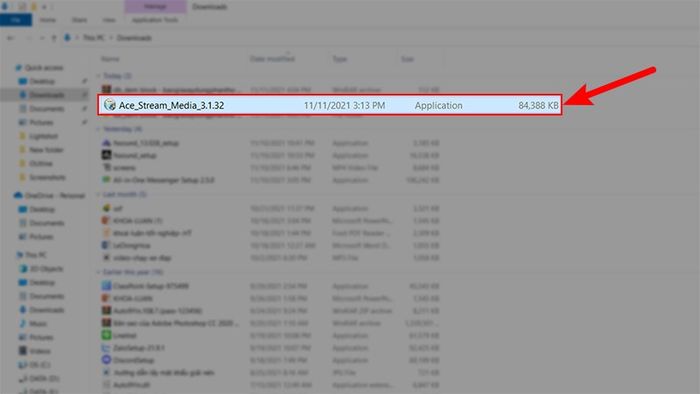Select the screens video file
This screenshot has width=700, height=394.
pos(124,168)
